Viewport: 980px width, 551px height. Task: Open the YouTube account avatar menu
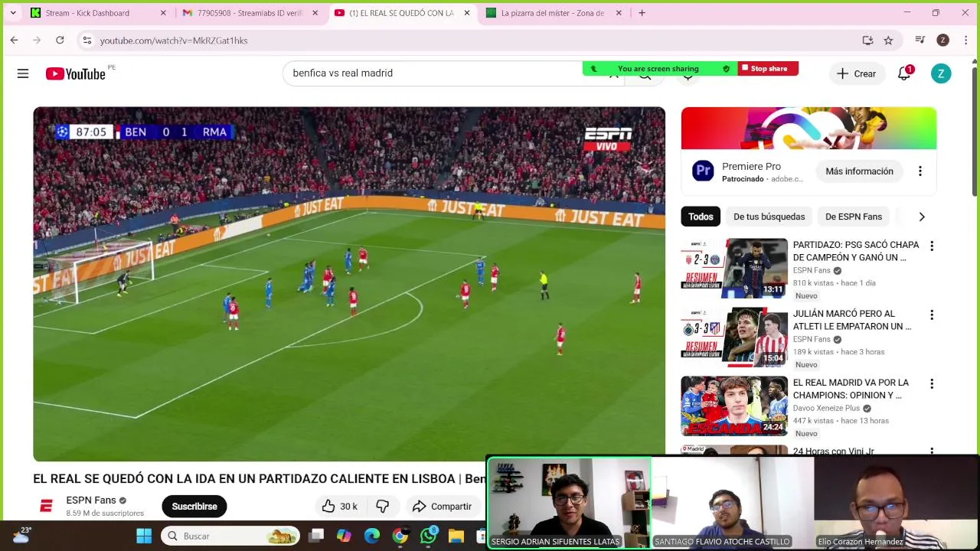coord(941,73)
